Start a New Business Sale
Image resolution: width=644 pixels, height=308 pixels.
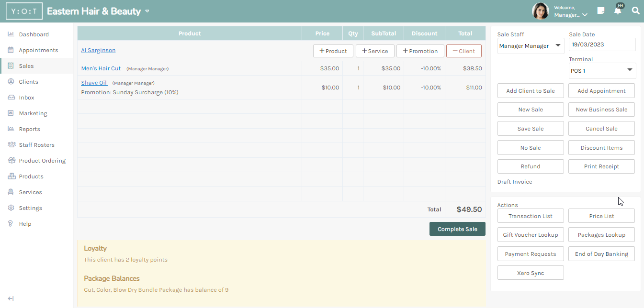click(601, 110)
